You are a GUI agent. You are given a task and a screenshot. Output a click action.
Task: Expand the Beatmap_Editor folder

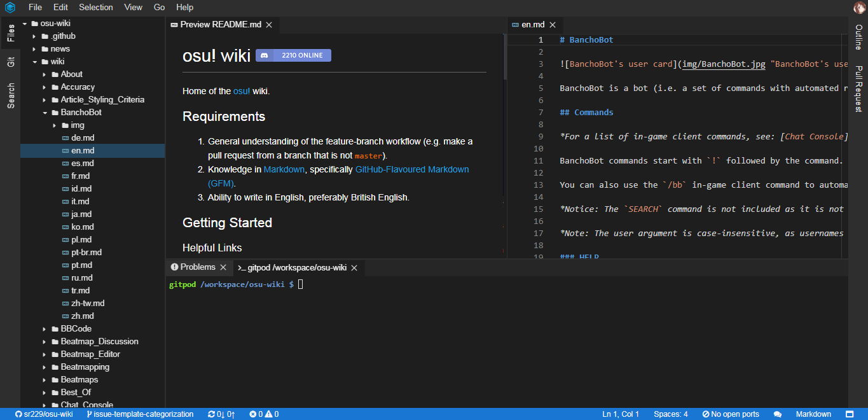pyautogui.click(x=45, y=354)
